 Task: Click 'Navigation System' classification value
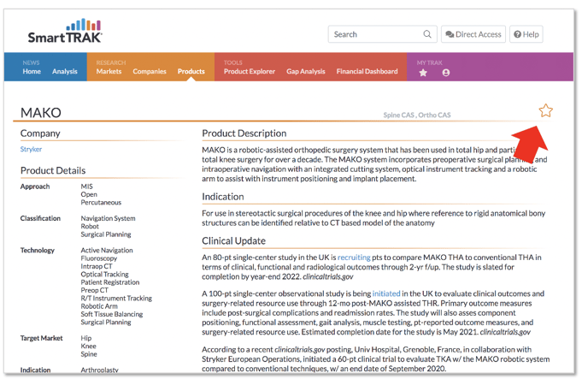point(108,218)
